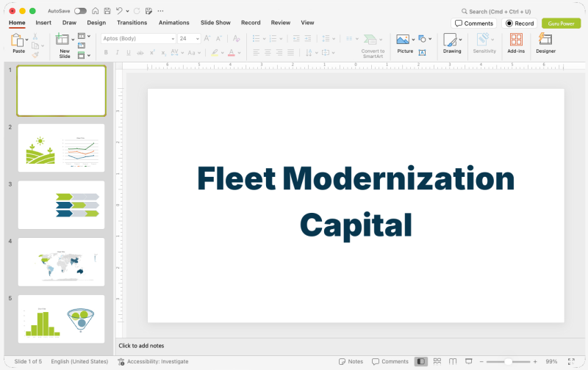
Task: Center align text icon
Action: click(268, 52)
